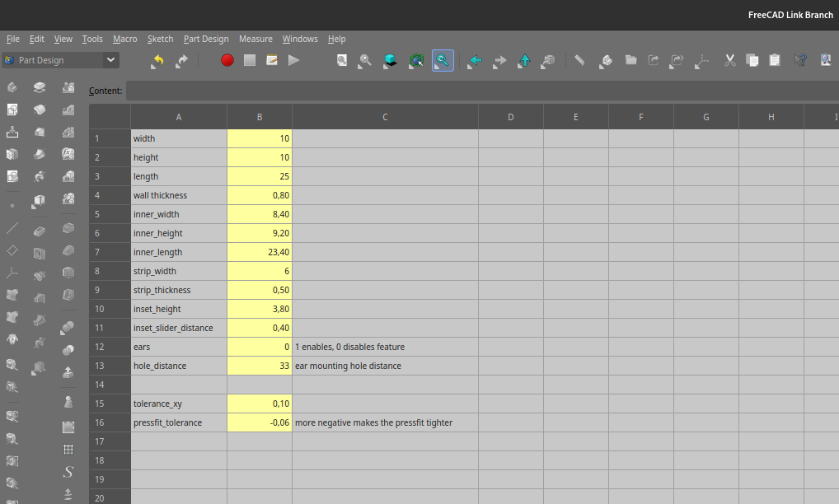This screenshot has width=839, height=504.
Task: Open the Part Design menu
Action: pos(206,39)
